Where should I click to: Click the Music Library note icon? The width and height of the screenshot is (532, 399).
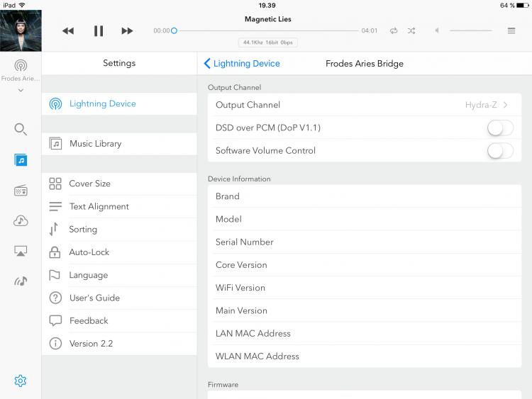pos(55,143)
